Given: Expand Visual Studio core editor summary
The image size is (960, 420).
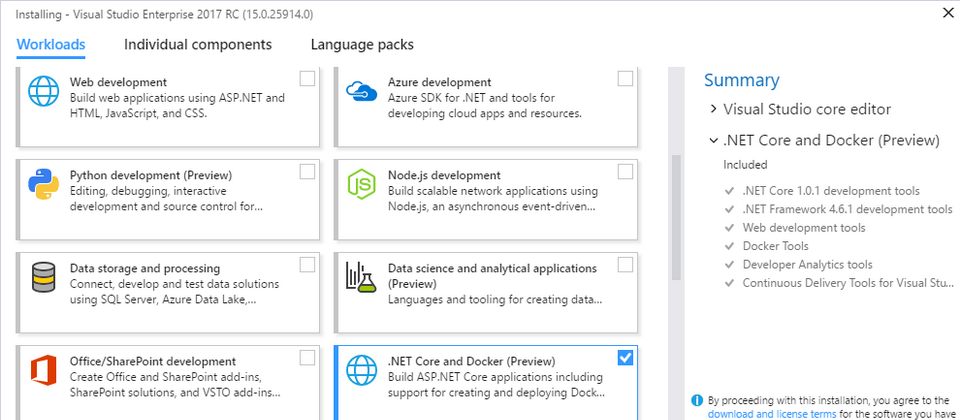Looking at the screenshot, I should (x=713, y=109).
